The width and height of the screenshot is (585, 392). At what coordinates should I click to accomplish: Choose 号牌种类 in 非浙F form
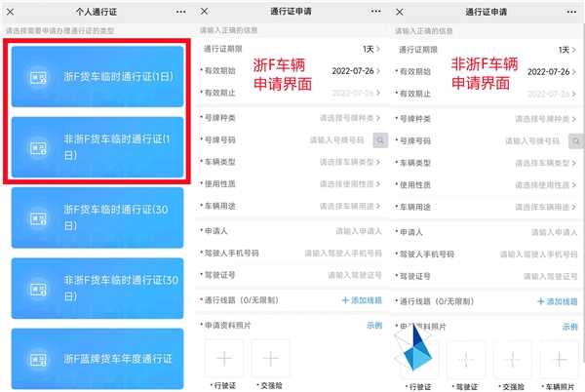coord(487,119)
